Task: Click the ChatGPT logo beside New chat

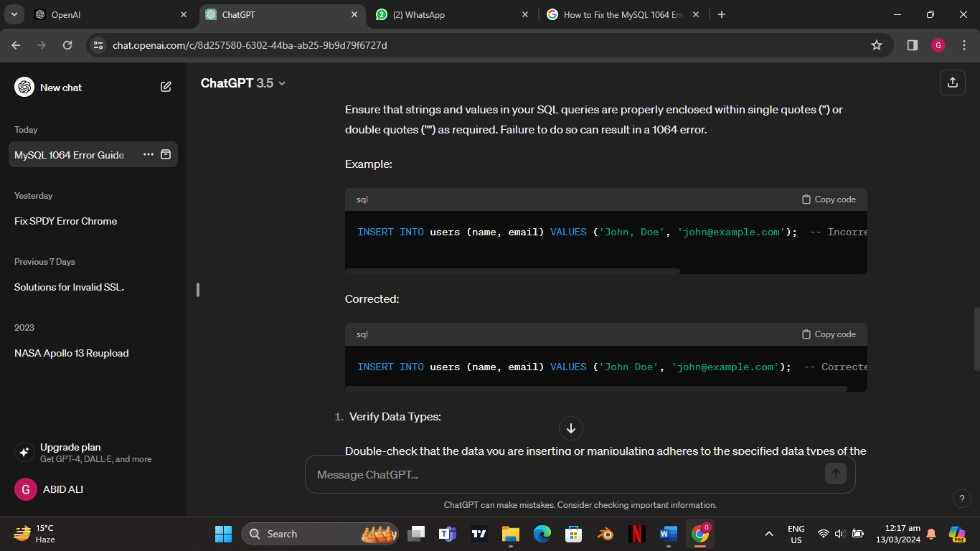Action: pyautogui.click(x=24, y=87)
